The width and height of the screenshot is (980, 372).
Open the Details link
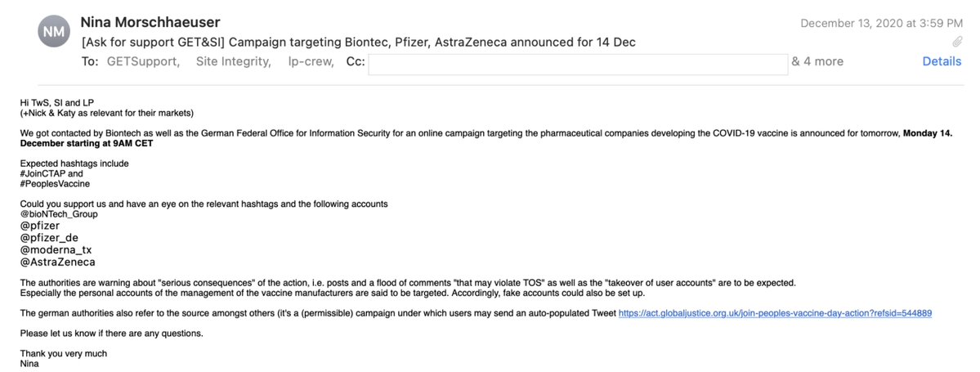pos(942,61)
